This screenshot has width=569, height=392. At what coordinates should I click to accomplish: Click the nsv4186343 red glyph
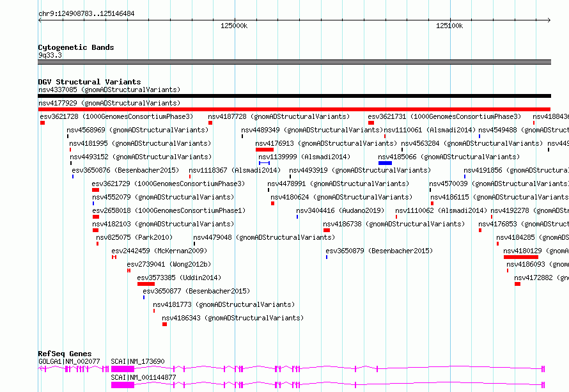164,324
